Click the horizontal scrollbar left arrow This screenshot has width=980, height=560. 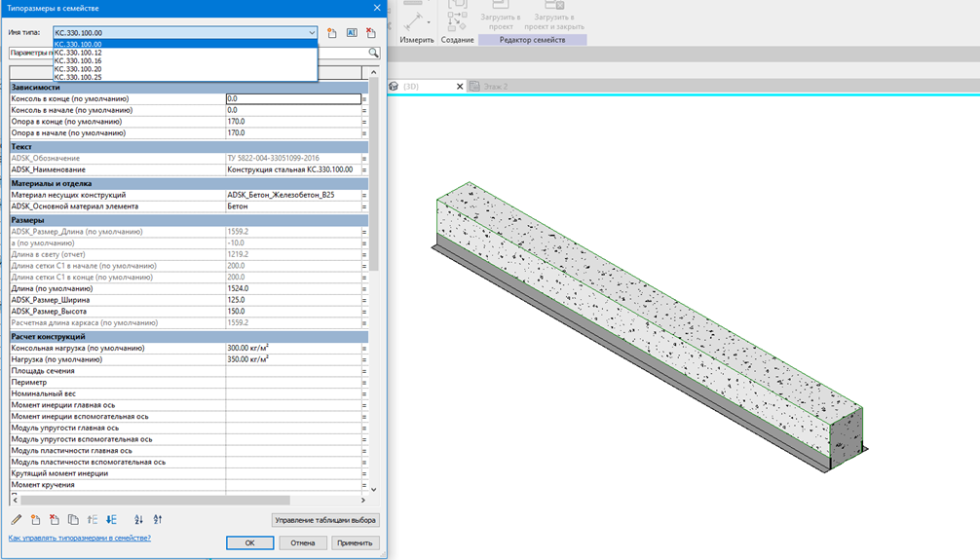tap(15, 500)
